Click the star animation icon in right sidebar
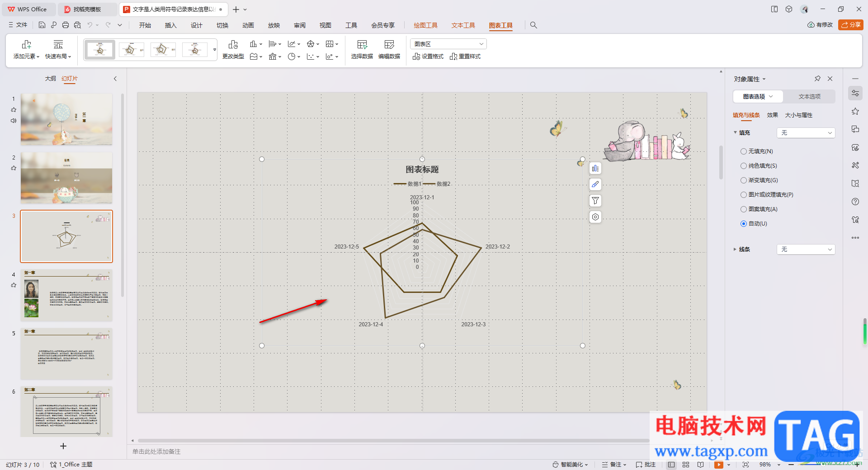Screen dimensions: 868x470 pos(855,111)
